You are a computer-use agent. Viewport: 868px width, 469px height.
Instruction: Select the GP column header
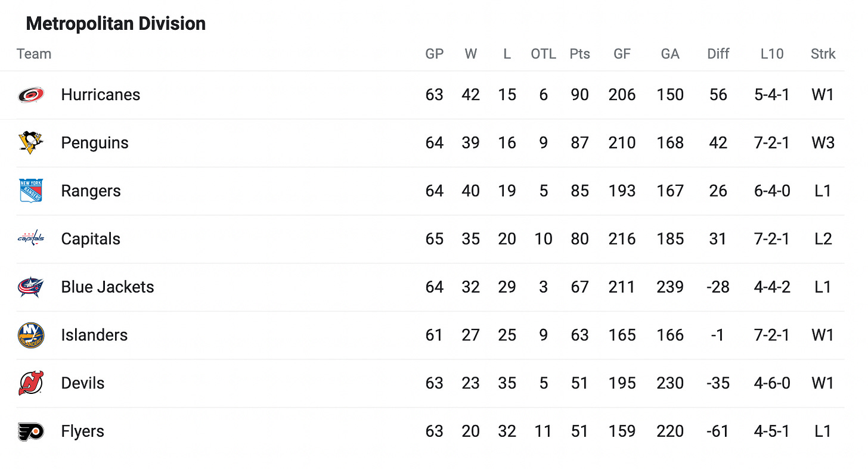click(x=435, y=54)
